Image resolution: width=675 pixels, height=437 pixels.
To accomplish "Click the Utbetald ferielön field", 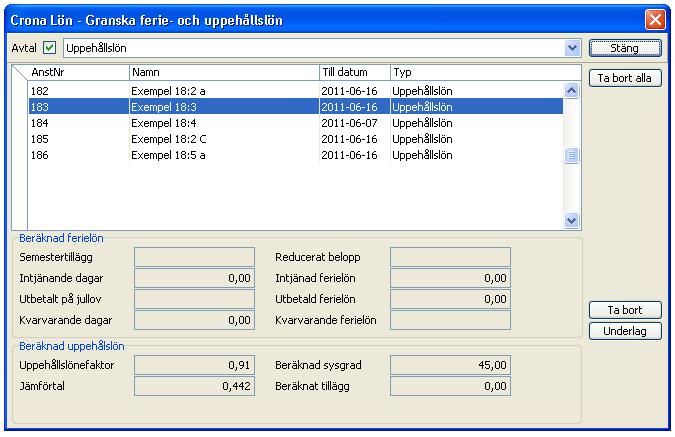I will click(450, 299).
